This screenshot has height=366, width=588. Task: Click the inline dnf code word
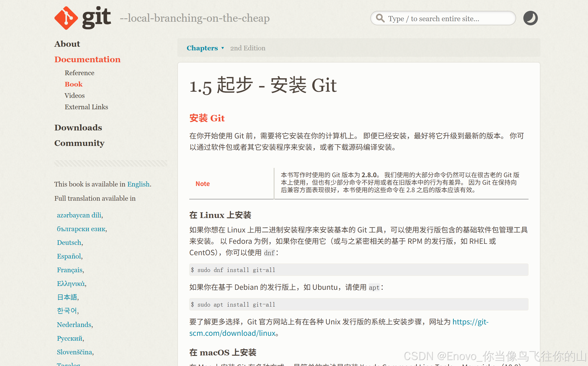pyautogui.click(x=269, y=253)
